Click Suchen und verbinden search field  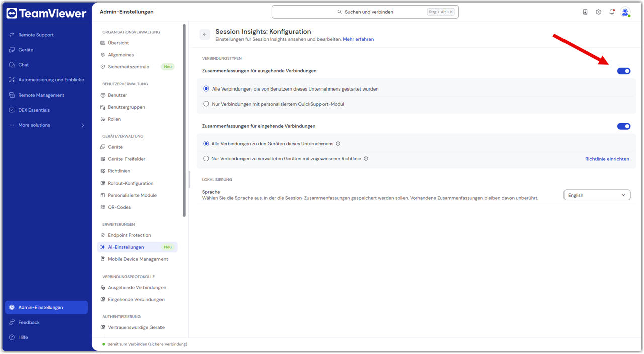tap(365, 12)
